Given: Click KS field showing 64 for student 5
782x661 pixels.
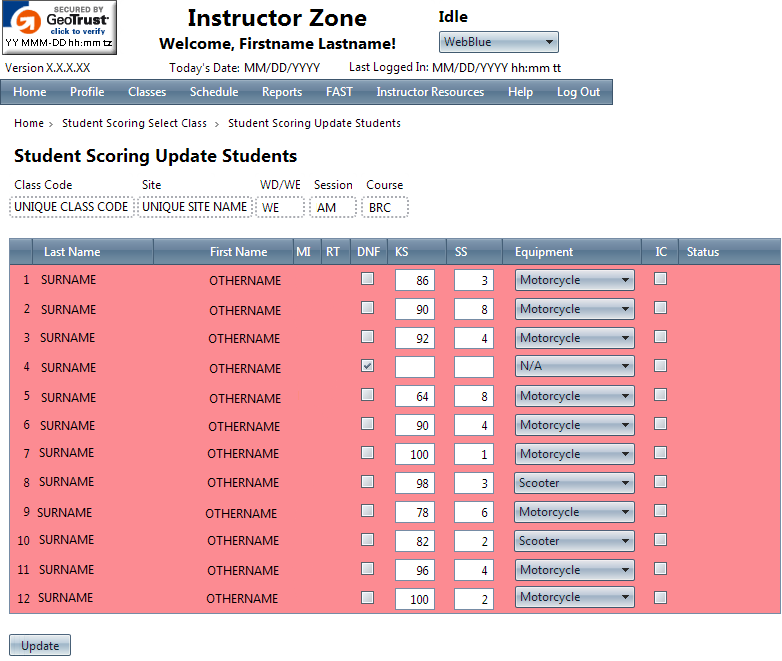Looking at the screenshot, I should pos(415,396).
